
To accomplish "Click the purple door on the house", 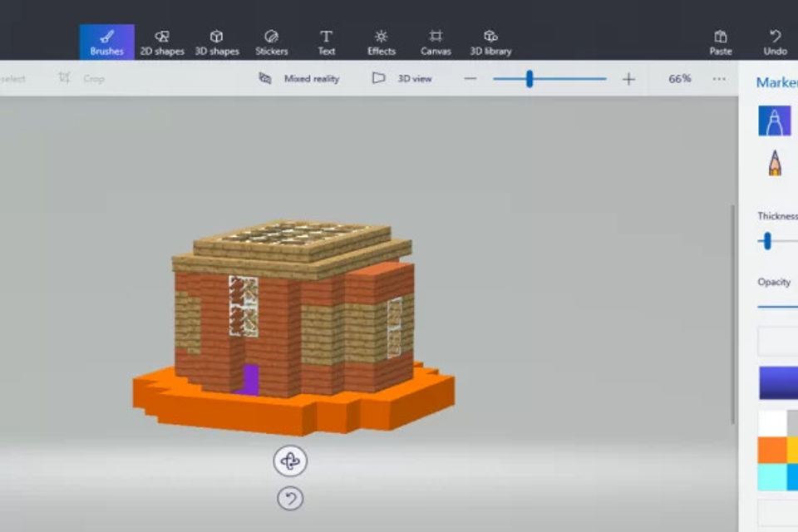I will [250, 379].
